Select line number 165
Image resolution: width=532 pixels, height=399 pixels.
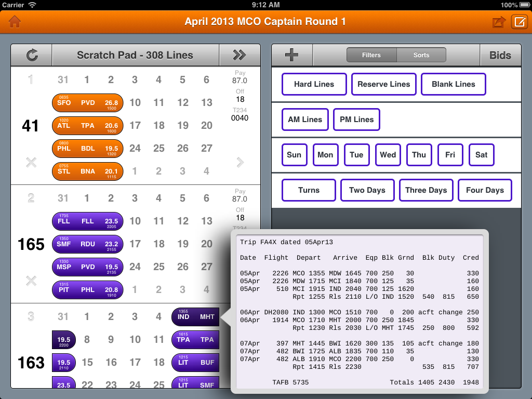pyautogui.click(x=31, y=244)
